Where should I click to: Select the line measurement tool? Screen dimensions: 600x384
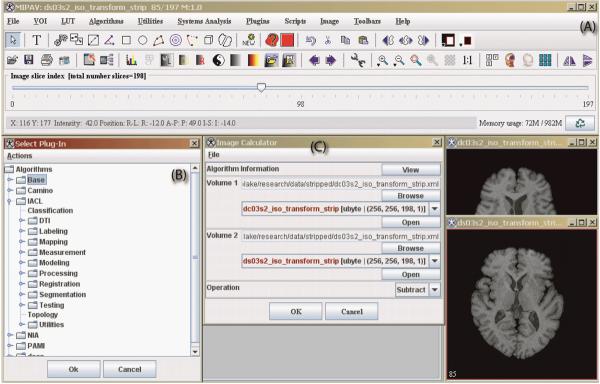(x=93, y=40)
